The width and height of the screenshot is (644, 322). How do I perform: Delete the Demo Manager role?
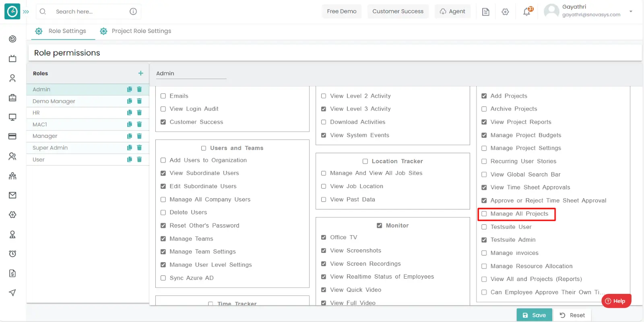[139, 101]
